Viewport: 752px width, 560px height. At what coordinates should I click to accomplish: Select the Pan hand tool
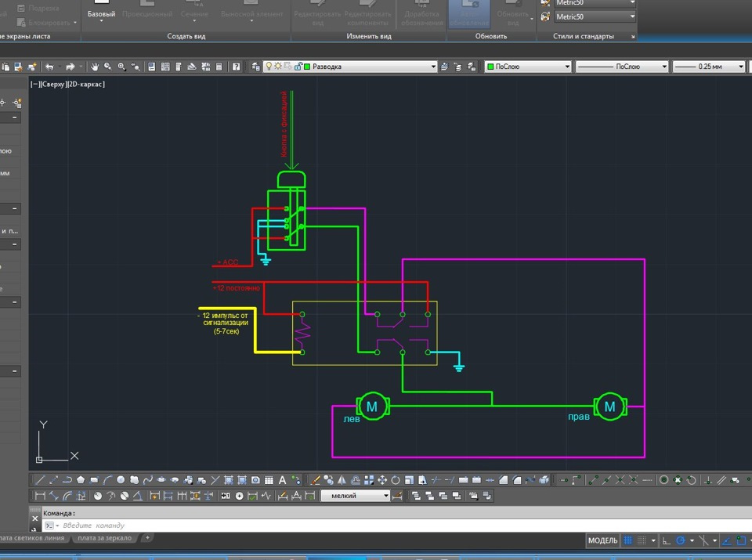95,67
